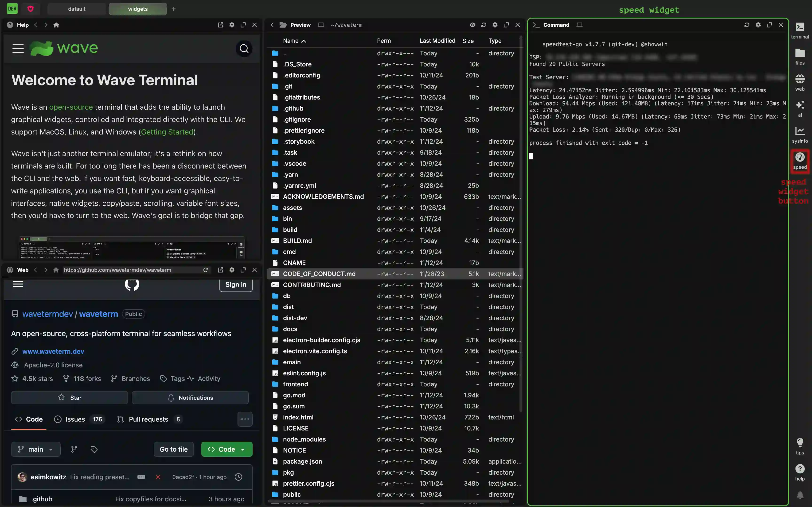Click the www.waveterm.dev link
The height and width of the screenshot is (507, 812).
[53, 351]
